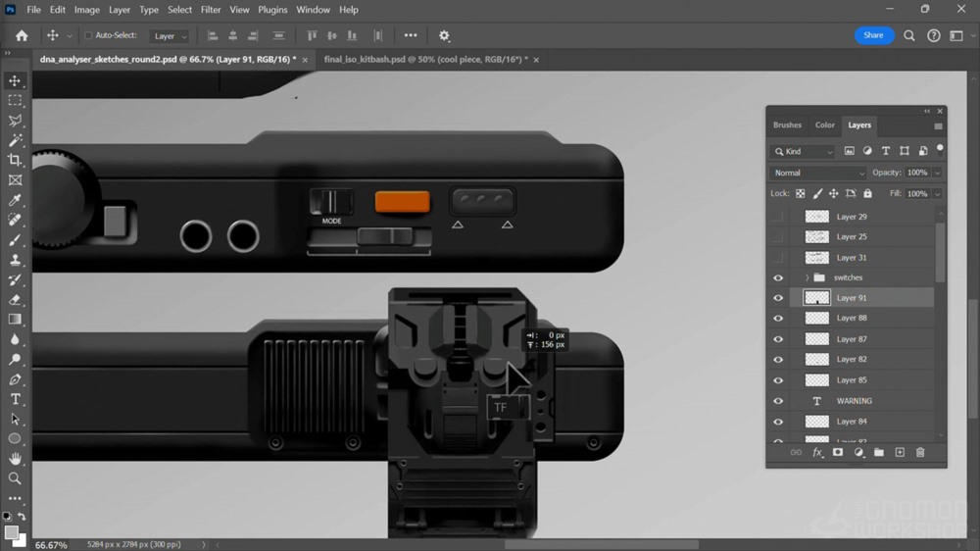Select the Magic Wand tool
This screenshot has width=980, height=551.
pos(15,140)
